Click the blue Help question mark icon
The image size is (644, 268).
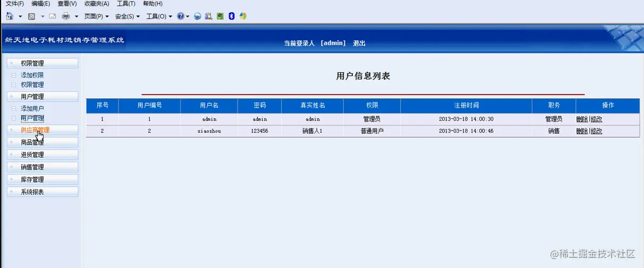pyautogui.click(x=181, y=16)
